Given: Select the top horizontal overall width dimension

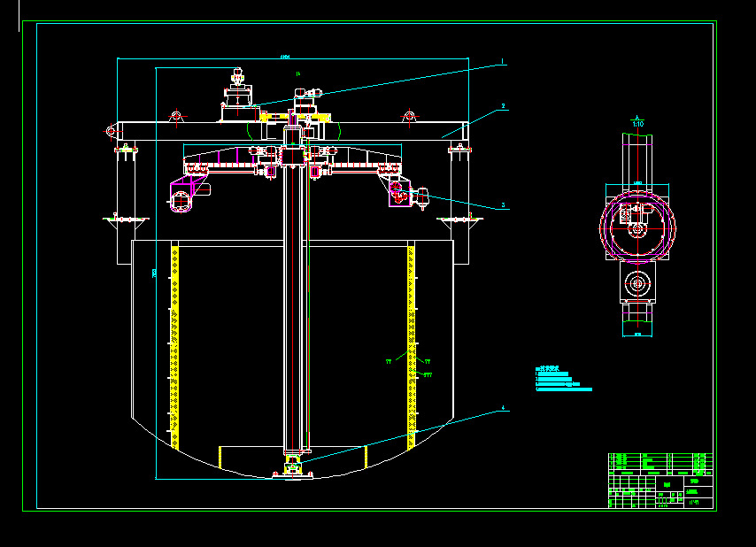Looking at the screenshot, I should click(x=292, y=58).
